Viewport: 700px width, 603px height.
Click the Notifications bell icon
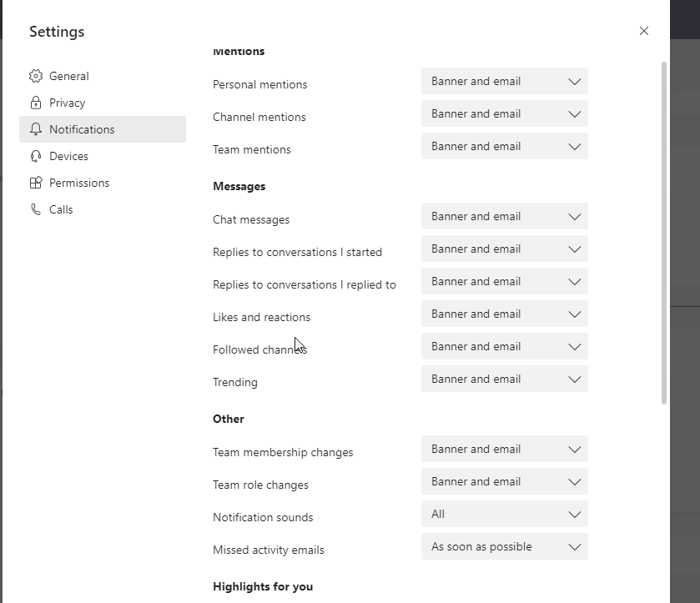(35, 129)
